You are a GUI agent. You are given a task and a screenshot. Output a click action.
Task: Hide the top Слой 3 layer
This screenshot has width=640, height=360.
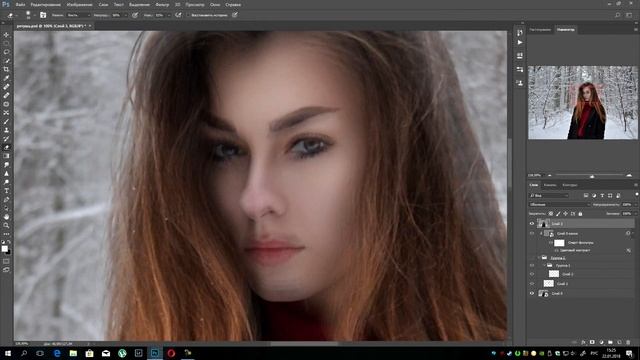tap(532, 224)
